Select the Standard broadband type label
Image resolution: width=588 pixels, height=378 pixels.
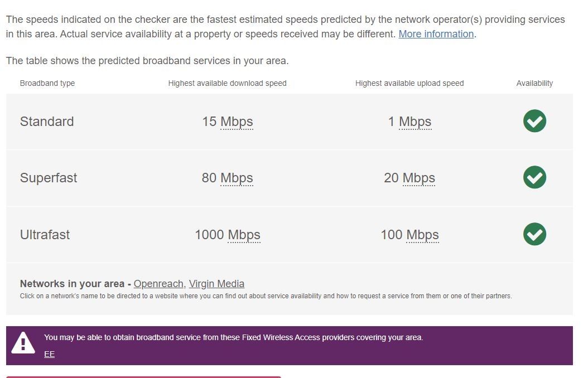[47, 122]
